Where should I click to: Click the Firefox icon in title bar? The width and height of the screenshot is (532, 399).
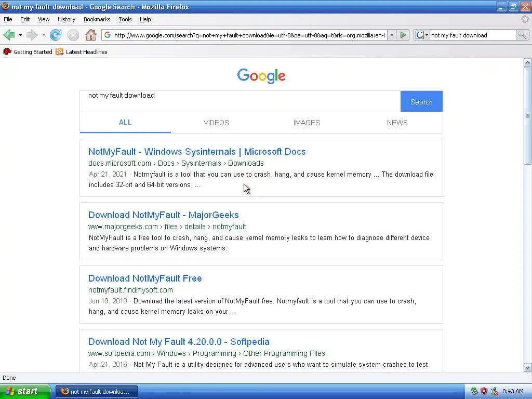pos(5,6)
